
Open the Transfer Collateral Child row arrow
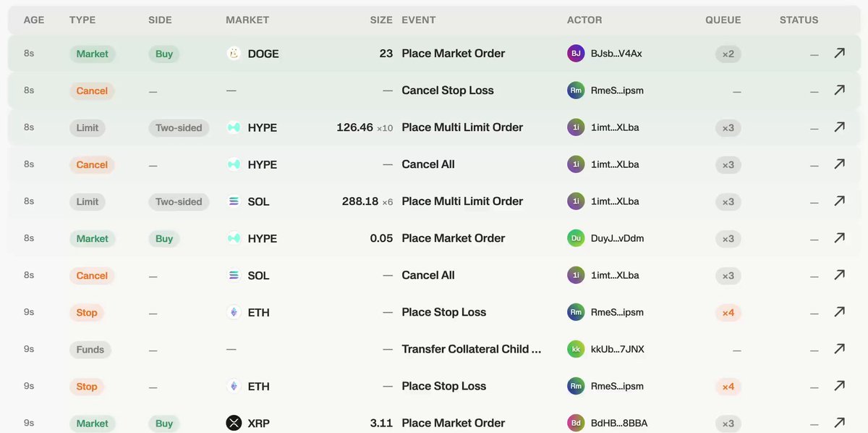click(839, 349)
